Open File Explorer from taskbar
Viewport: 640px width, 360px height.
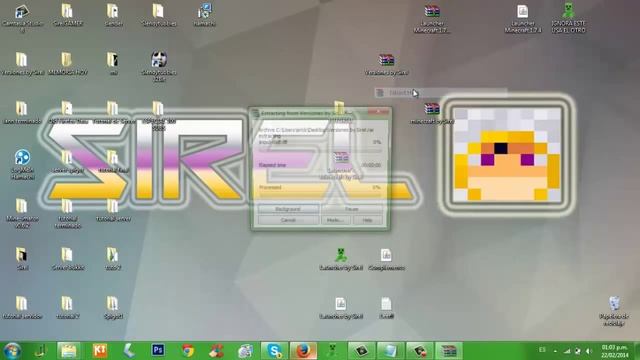(68, 351)
